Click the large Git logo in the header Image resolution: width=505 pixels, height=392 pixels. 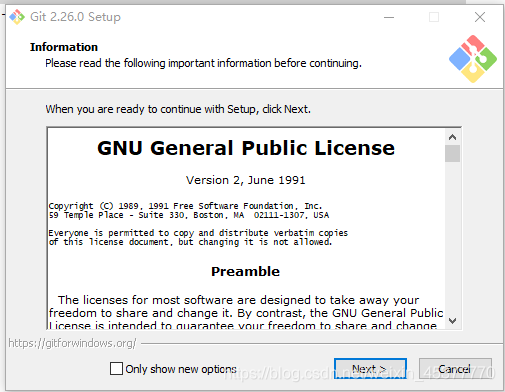pyautogui.click(x=473, y=59)
